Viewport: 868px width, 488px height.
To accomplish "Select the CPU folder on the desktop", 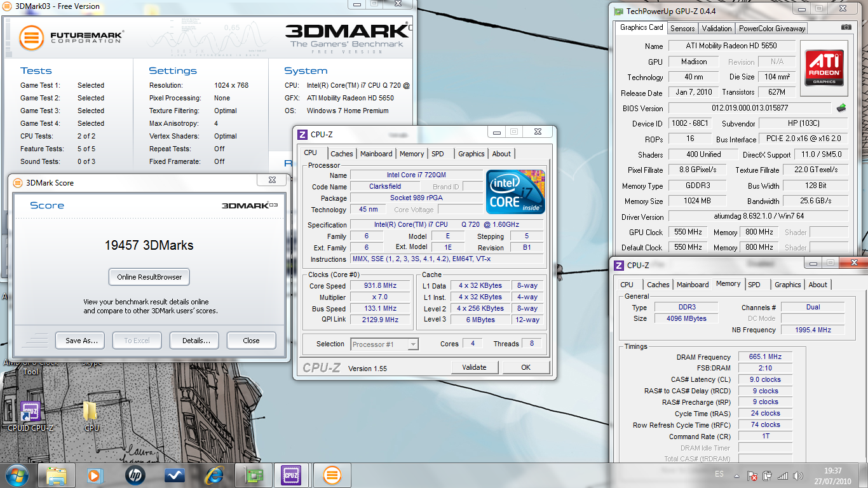I will (91, 416).
